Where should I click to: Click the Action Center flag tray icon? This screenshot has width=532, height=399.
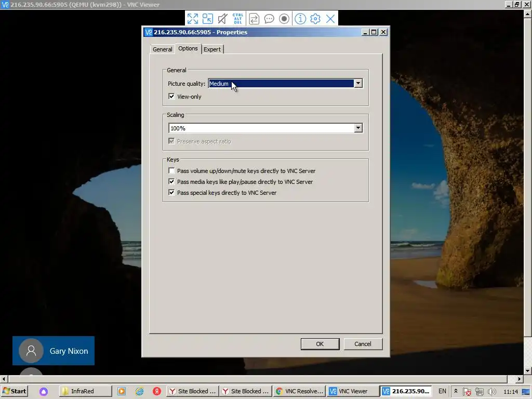tap(467, 392)
